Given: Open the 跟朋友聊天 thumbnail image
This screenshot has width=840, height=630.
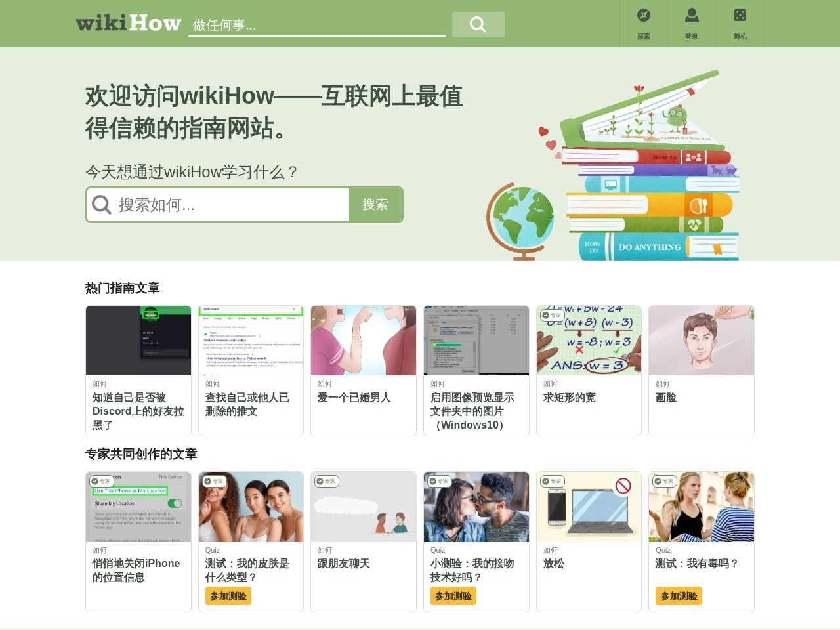Looking at the screenshot, I should (x=364, y=507).
